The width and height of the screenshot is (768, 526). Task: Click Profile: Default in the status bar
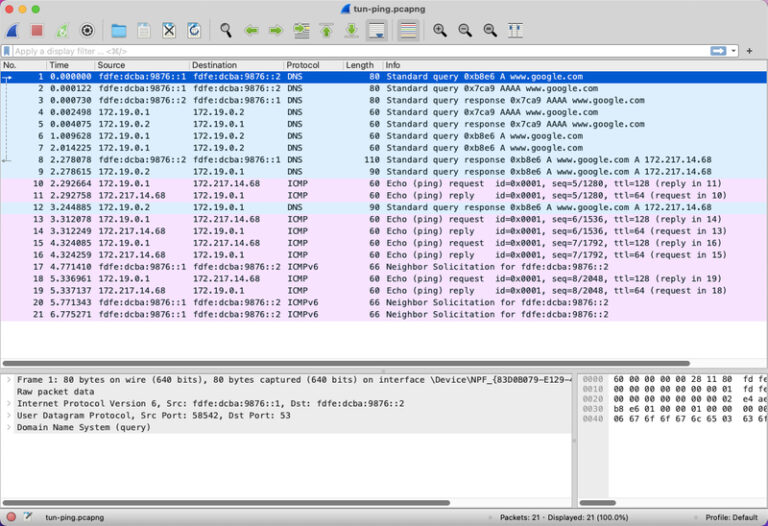(x=732, y=517)
